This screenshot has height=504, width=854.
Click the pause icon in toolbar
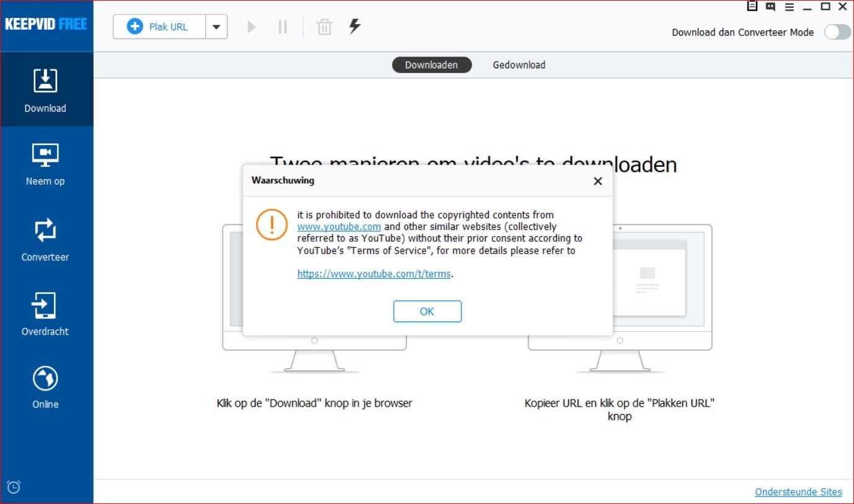tap(283, 27)
